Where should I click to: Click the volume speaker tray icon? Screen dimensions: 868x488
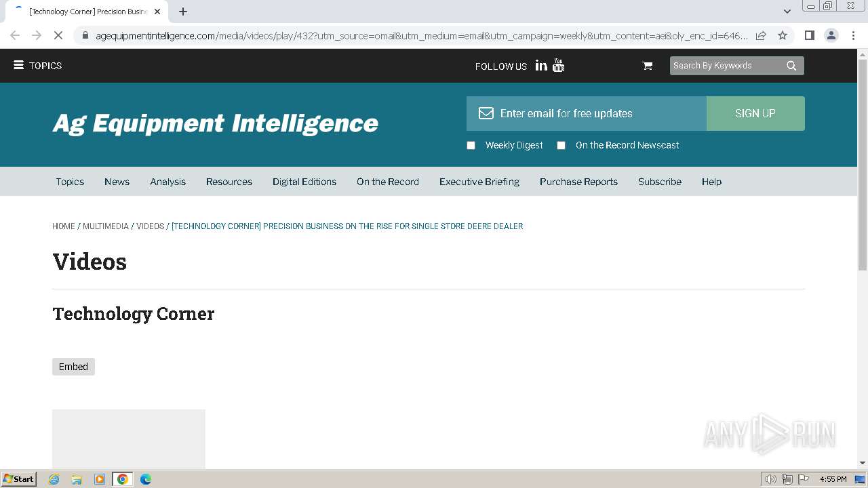[x=770, y=479]
